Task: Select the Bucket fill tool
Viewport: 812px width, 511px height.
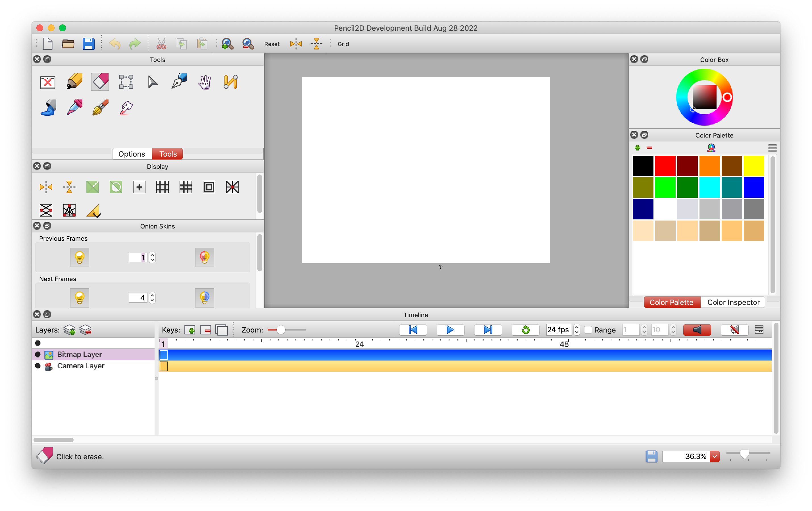Action: [x=48, y=108]
